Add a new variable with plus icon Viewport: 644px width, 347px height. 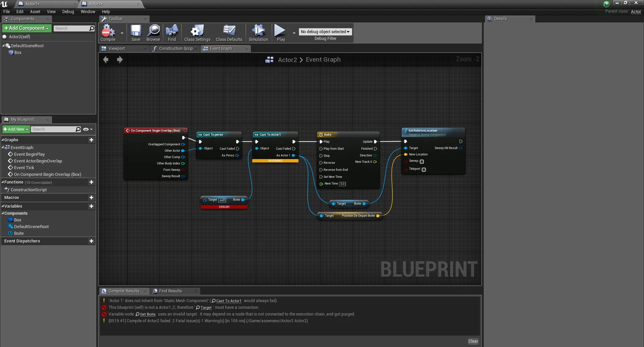point(91,206)
